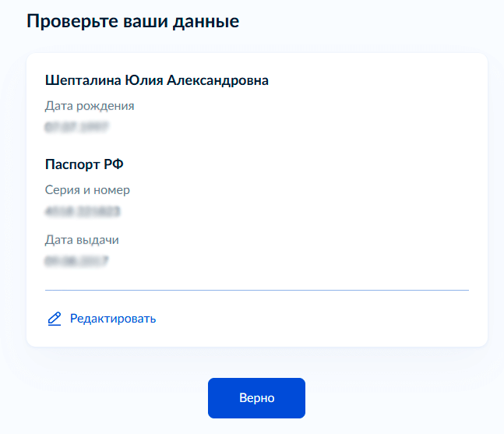Select the first name Юлия
The height and width of the screenshot is (434, 504).
pyautogui.click(x=144, y=80)
